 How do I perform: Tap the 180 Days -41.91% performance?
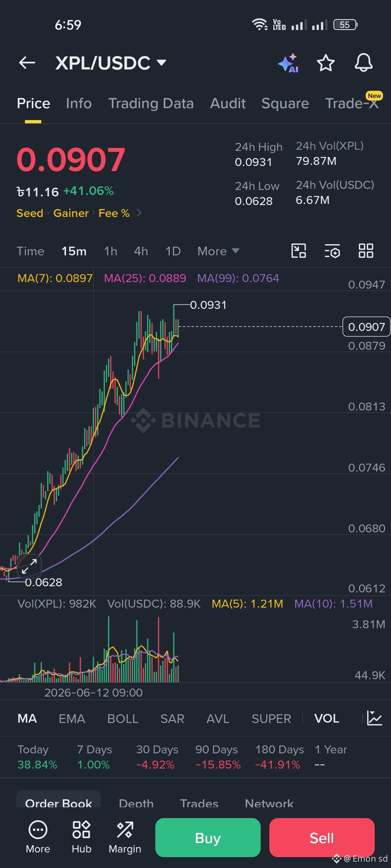(279, 757)
